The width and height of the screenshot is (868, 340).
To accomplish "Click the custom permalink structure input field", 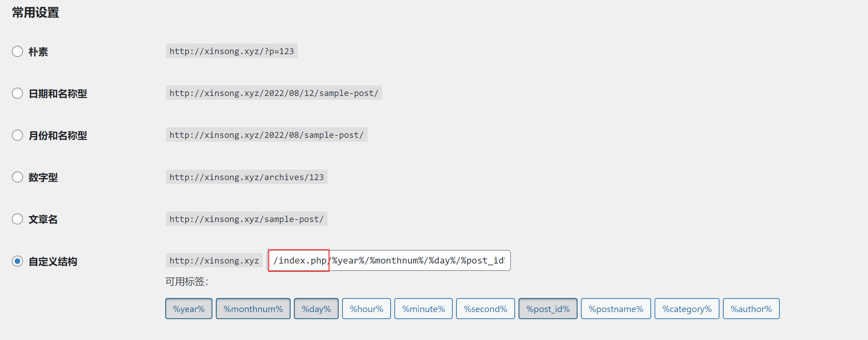I will (389, 260).
